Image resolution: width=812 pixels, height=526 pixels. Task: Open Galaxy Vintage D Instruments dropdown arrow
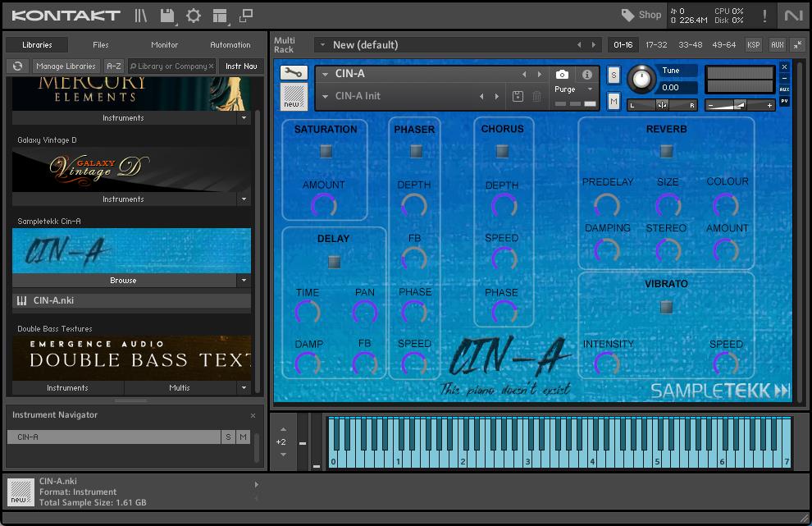[244, 199]
